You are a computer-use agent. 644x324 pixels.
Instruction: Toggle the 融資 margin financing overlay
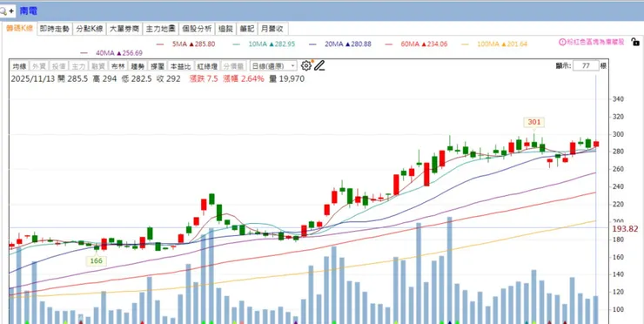pyautogui.click(x=97, y=66)
